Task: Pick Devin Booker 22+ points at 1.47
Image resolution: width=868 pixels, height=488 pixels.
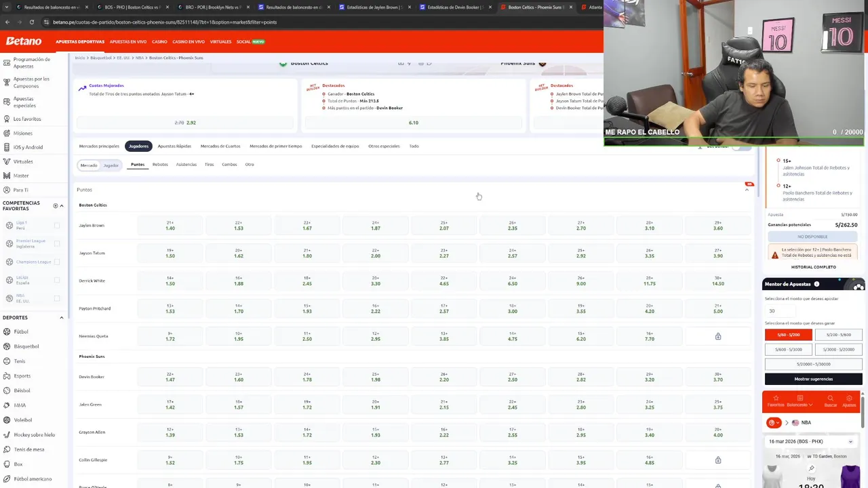Action: [170, 377]
